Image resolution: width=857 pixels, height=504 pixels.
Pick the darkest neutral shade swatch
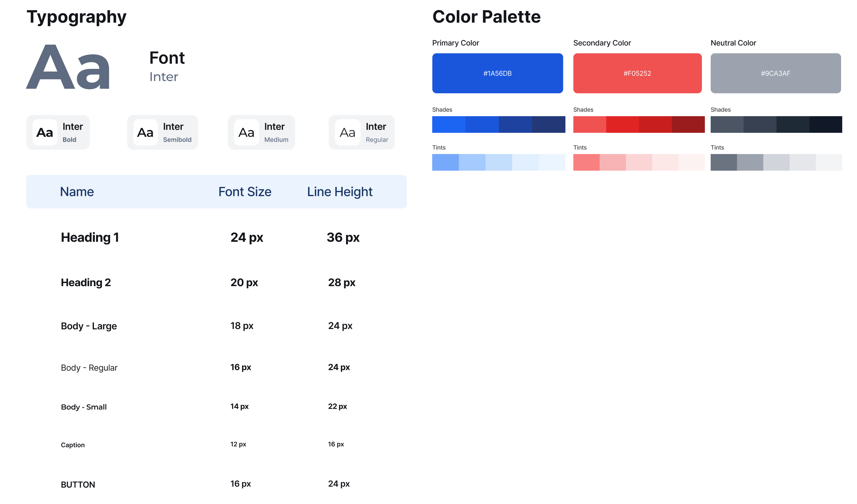coord(825,125)
